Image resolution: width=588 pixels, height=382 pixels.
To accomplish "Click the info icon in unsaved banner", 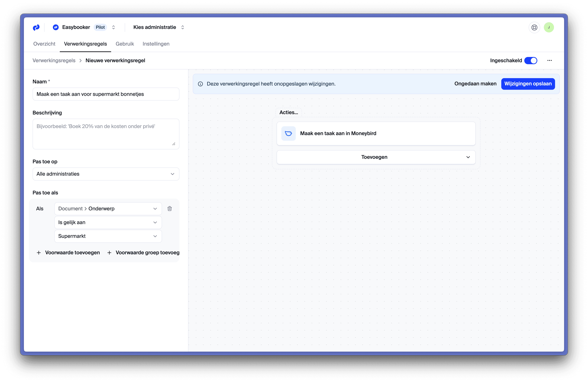I will coord(200,84).
